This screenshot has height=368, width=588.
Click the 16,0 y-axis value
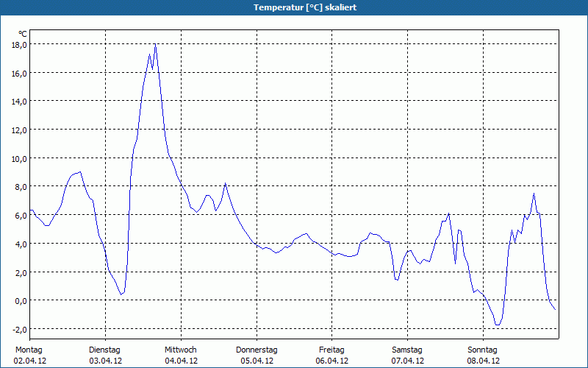tap(19, 73)
